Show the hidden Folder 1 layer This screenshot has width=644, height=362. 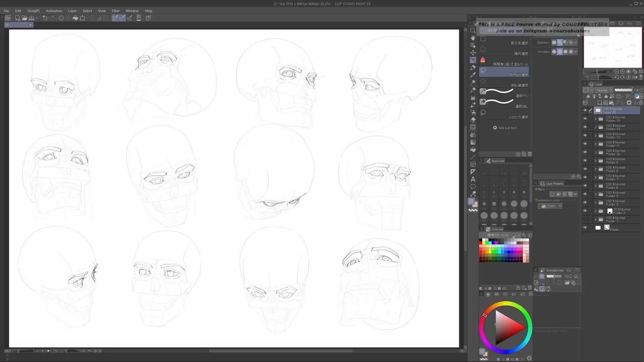coord(585,220)
